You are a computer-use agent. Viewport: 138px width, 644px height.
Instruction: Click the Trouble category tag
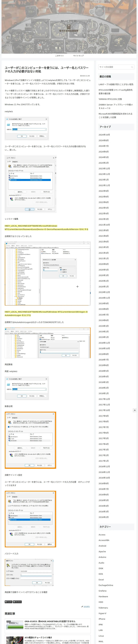8,602
